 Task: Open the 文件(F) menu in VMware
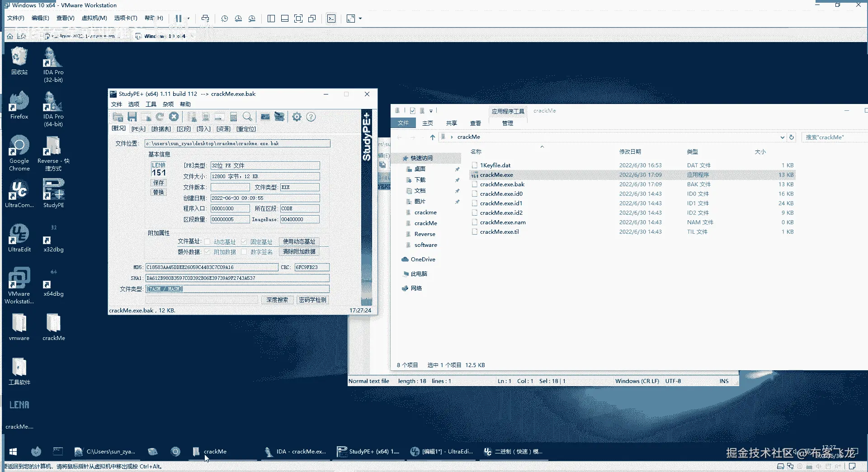[x=16, y=18]
